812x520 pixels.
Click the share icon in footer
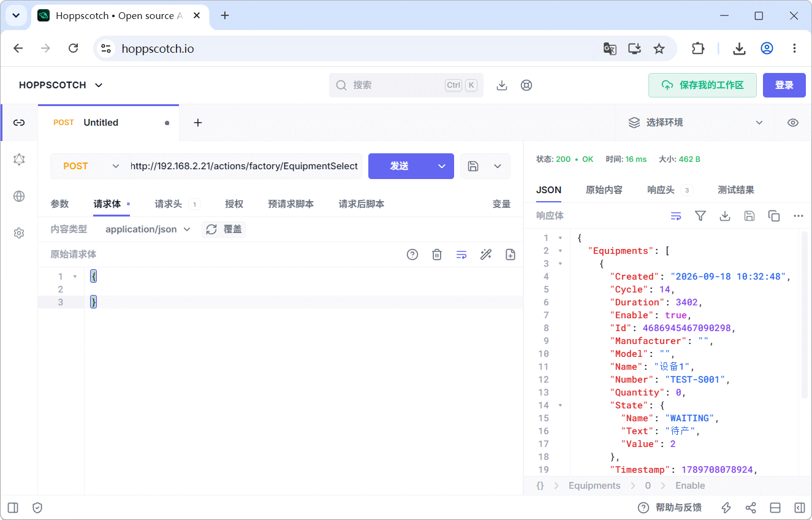751,508
